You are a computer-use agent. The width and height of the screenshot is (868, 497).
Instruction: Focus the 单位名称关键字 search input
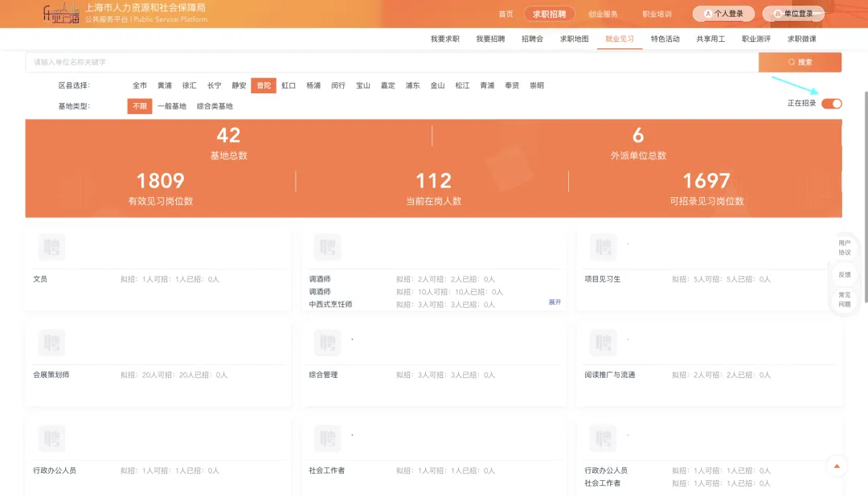point(391,62)
